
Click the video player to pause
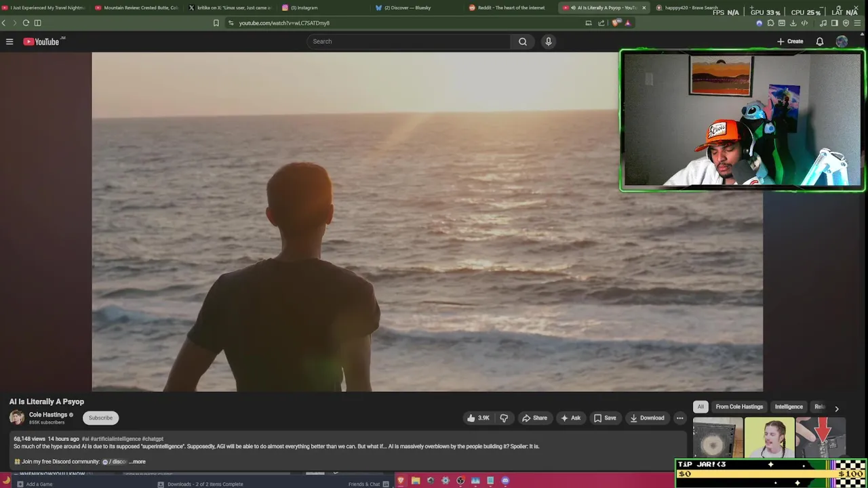(427, 222)
